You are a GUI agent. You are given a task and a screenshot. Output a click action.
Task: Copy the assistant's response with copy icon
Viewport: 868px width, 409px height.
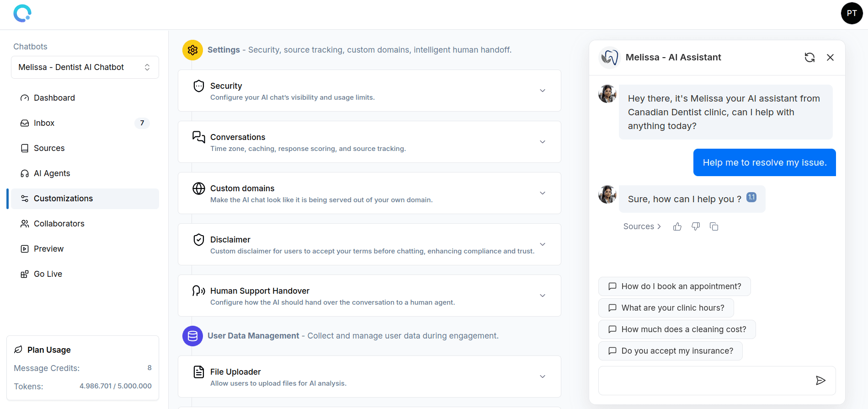(x=714, y=226)
